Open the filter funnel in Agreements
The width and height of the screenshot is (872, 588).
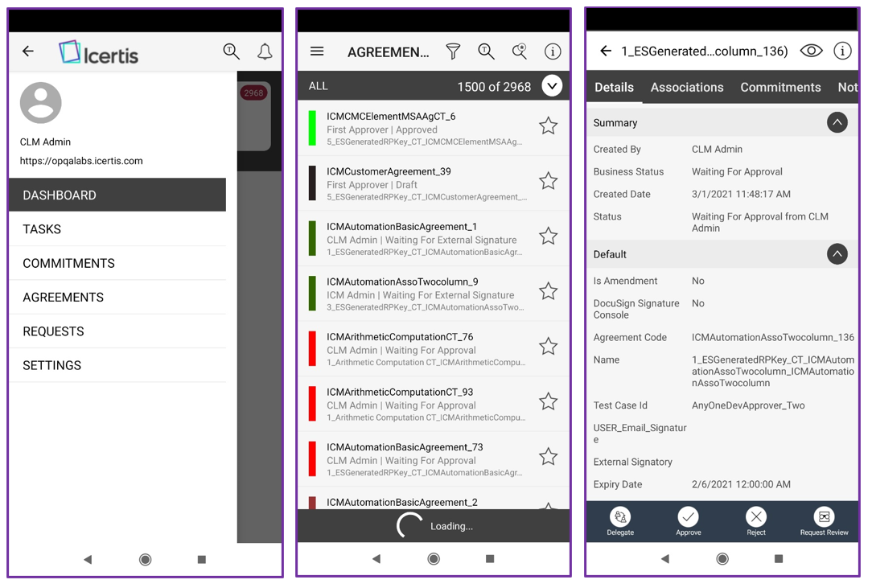(x=453, y=52)
